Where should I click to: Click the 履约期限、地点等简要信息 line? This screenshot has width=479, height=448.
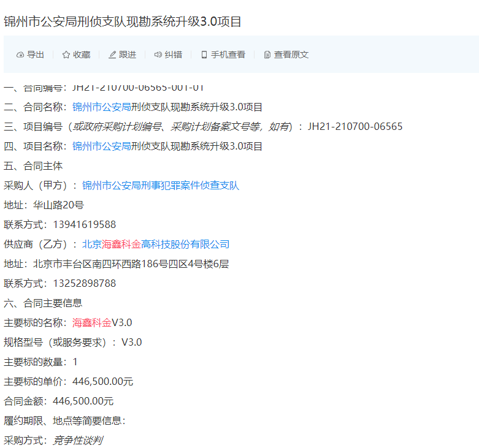click(65, 421)
